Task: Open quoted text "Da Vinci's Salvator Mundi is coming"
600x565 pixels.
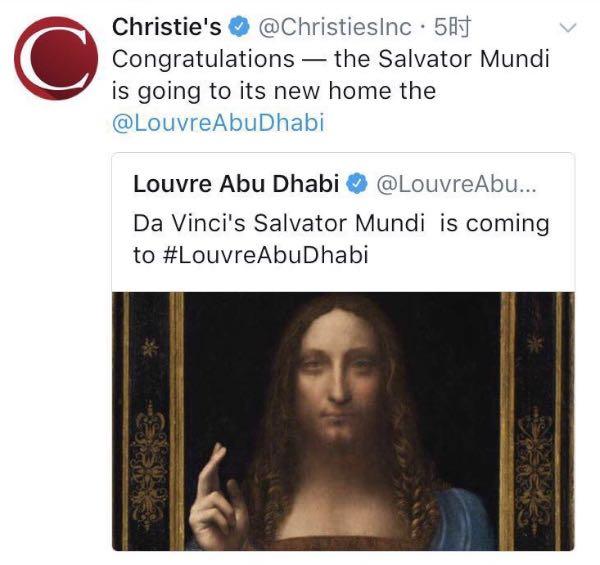Action: (340, 222)
